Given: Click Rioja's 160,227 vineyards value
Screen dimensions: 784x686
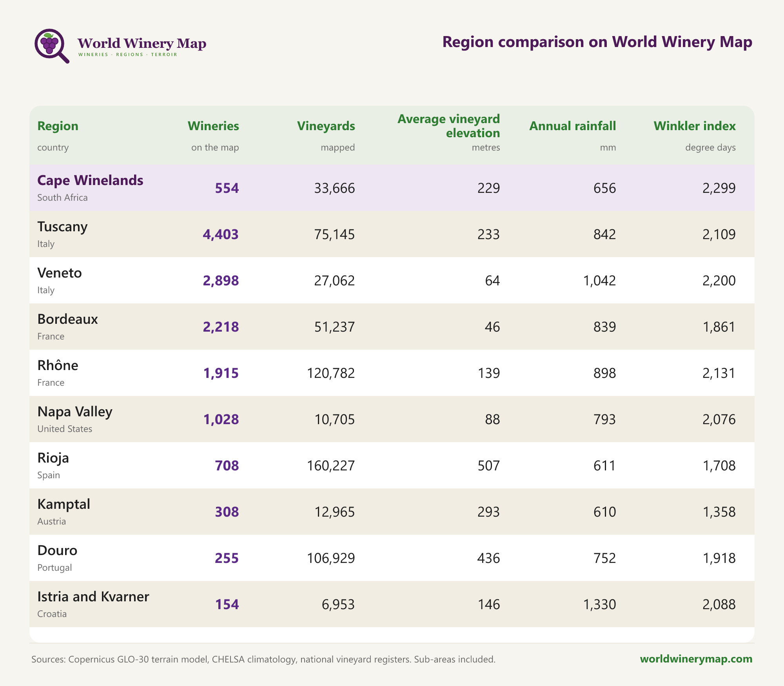Looking at the screenshot, I should [x=331, y=466].
